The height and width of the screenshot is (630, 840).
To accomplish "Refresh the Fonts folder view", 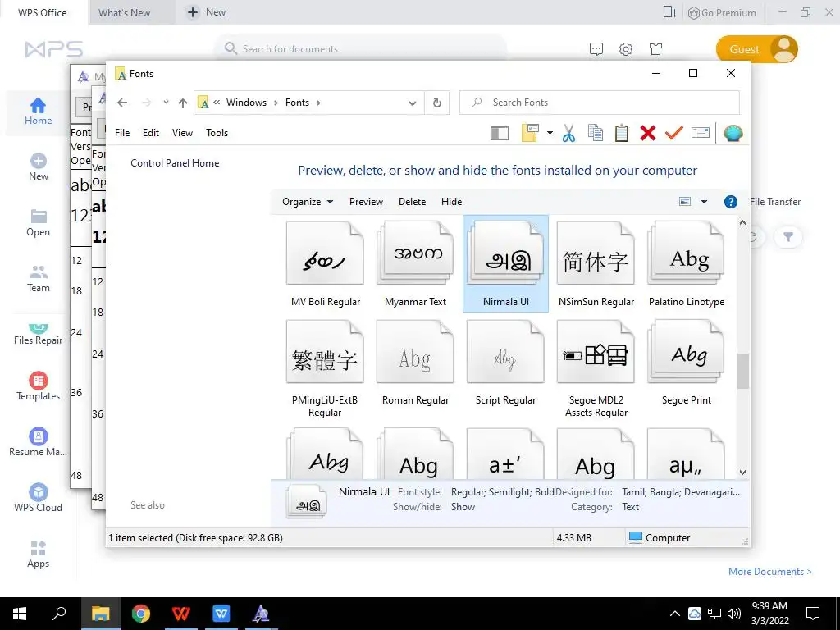I will coord(437,103).
